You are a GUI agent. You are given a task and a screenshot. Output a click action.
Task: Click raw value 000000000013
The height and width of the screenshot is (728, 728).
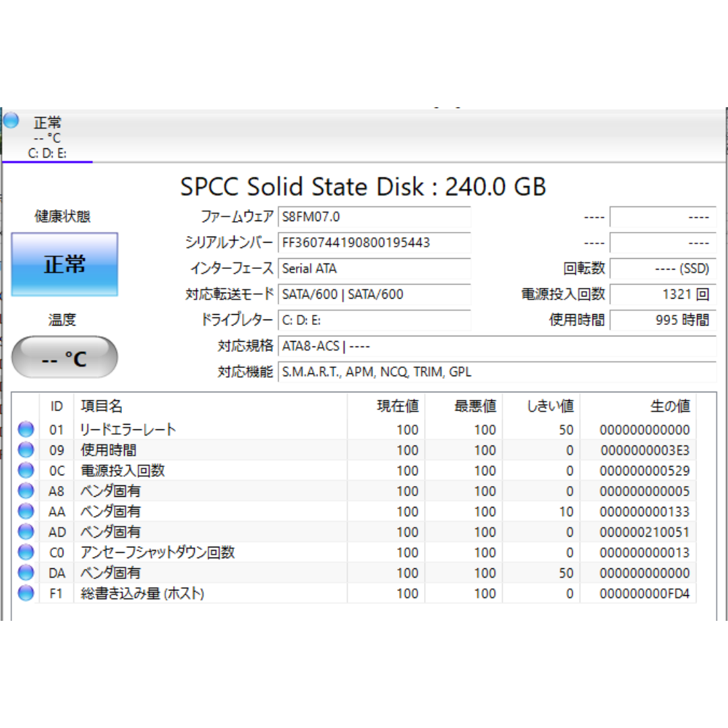pos(644,553)
